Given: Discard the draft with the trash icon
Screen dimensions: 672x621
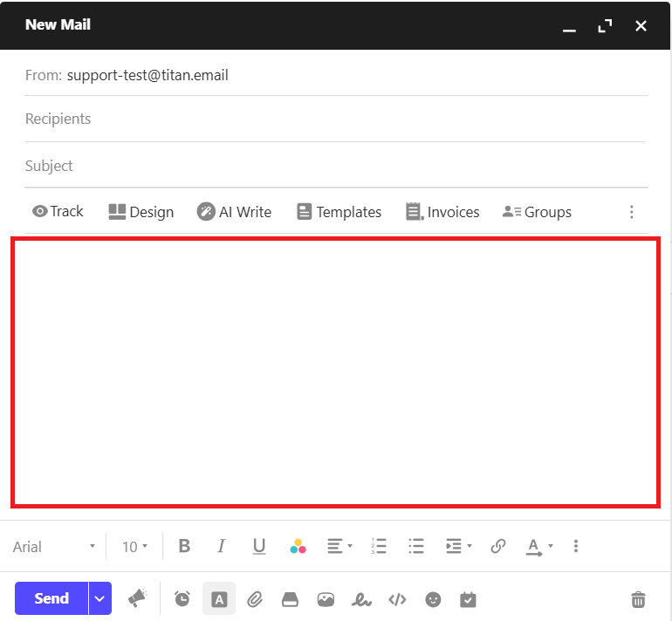Looking at the screenshot, I should pyautogui.click(x=638, y=599).
